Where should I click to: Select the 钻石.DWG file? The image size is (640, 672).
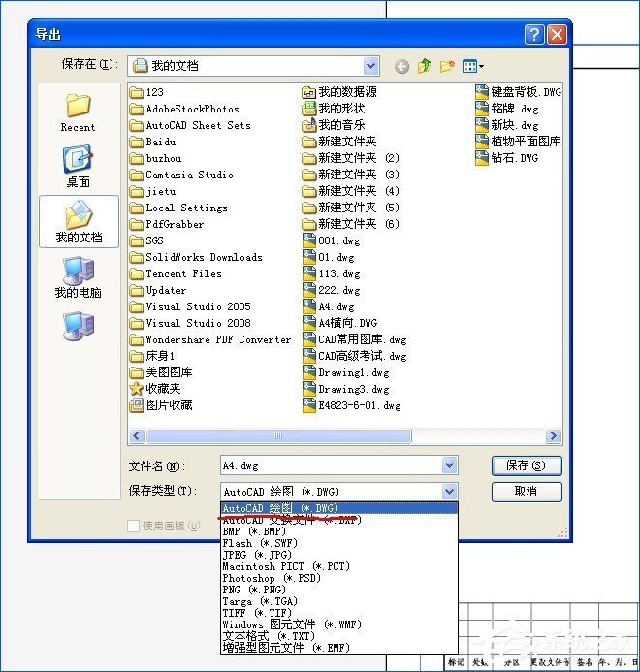507,158
